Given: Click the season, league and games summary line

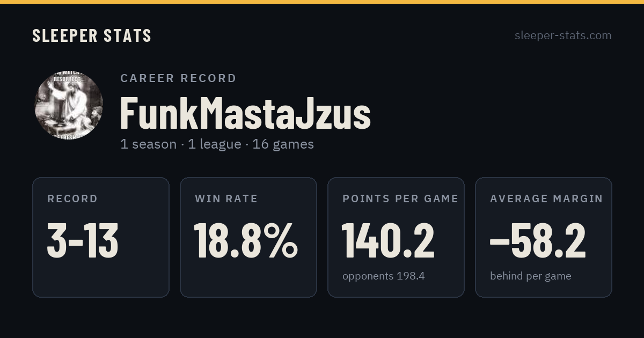Looking at the screenshot, I should point(217,144).
